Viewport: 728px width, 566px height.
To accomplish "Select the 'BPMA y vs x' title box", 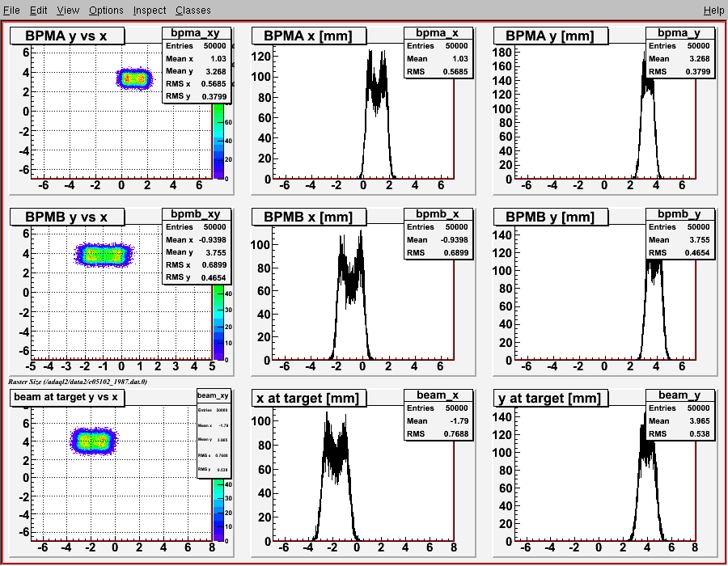I will click(67, 36).
